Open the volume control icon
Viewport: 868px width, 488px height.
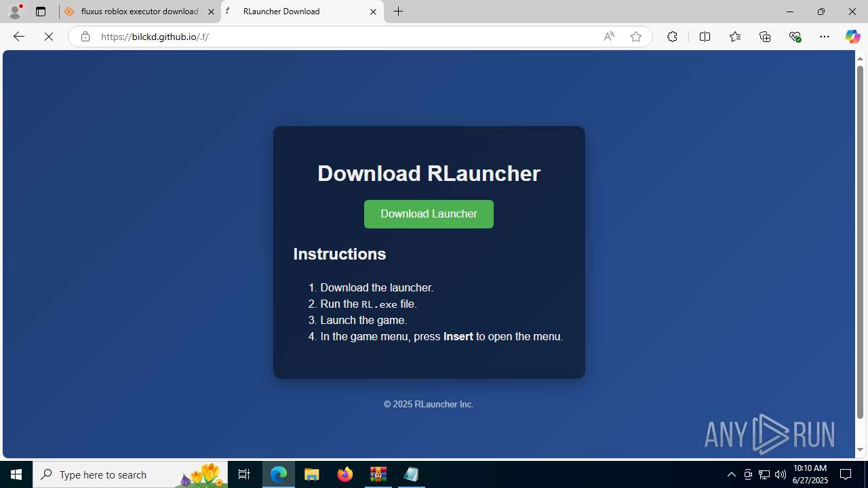781,474
